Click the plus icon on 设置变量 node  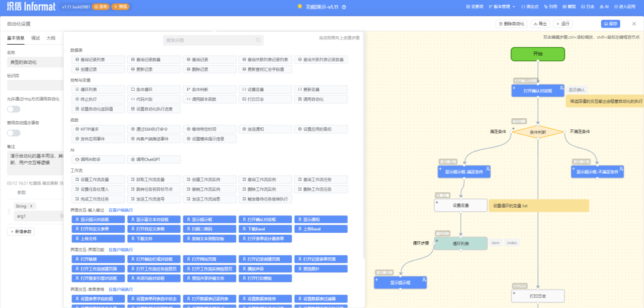point(438,202)
